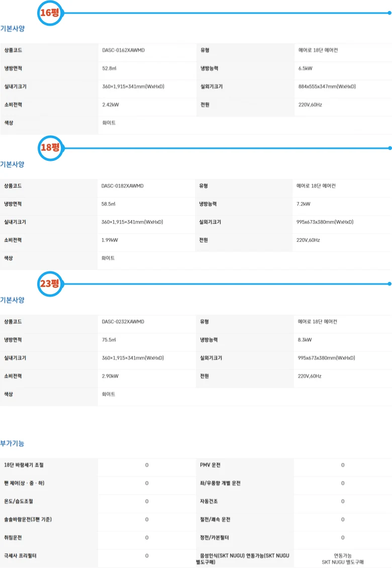Click the 기본사양 heading under 18평

(x=13, y=164)
